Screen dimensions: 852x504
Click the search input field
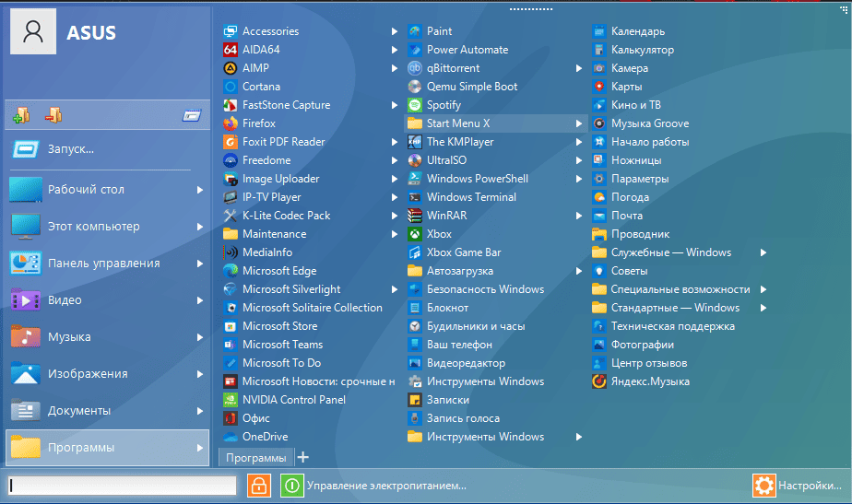click(123, 485)
